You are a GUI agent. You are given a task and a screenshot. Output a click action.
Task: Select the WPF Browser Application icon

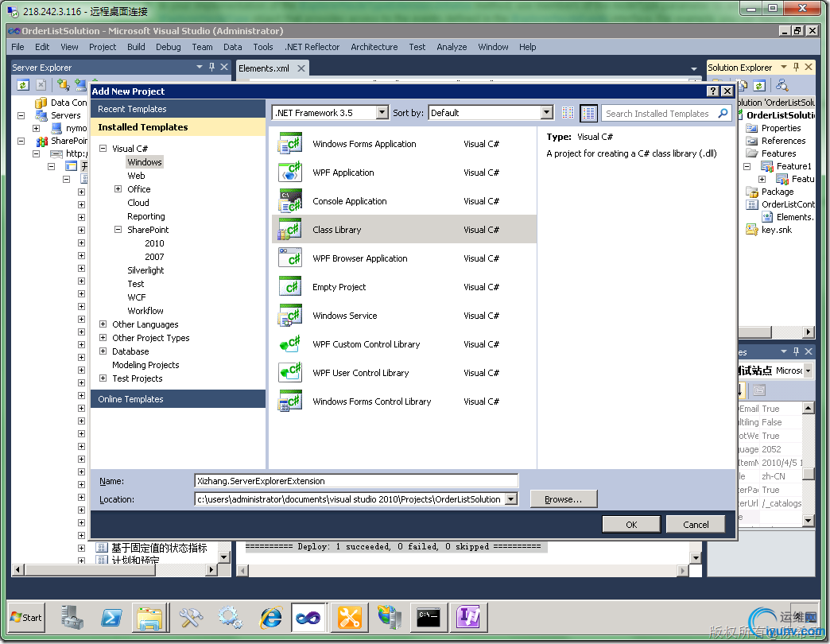pyautogui.click(x=290, y=258)
